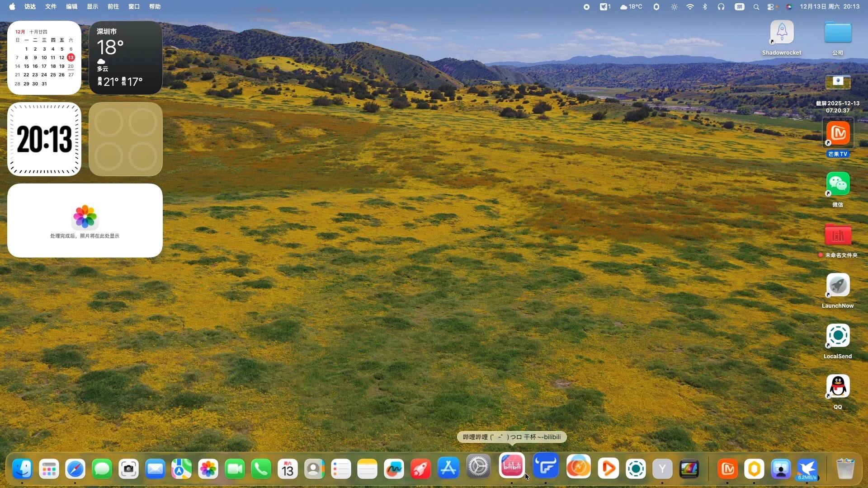Launch FaceTime from the Dock
The image size is (868, 488).
[x=235, y=469]
